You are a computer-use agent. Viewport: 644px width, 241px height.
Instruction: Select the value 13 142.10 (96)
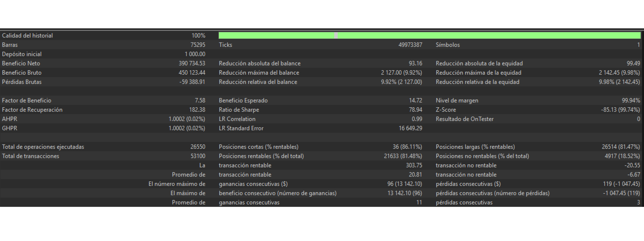(x=405, y=193)
